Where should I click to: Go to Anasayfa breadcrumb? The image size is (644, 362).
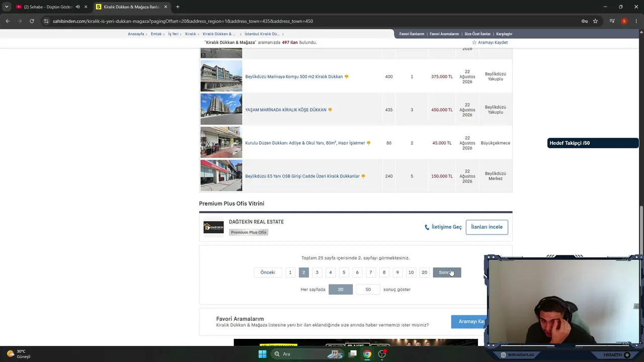click(x=136, y=34)
